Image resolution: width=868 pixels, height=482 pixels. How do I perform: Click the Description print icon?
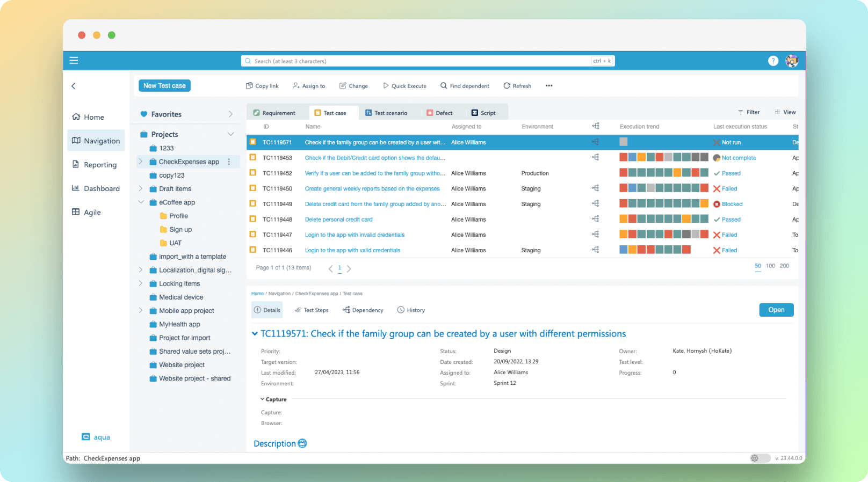pos(302,443)
